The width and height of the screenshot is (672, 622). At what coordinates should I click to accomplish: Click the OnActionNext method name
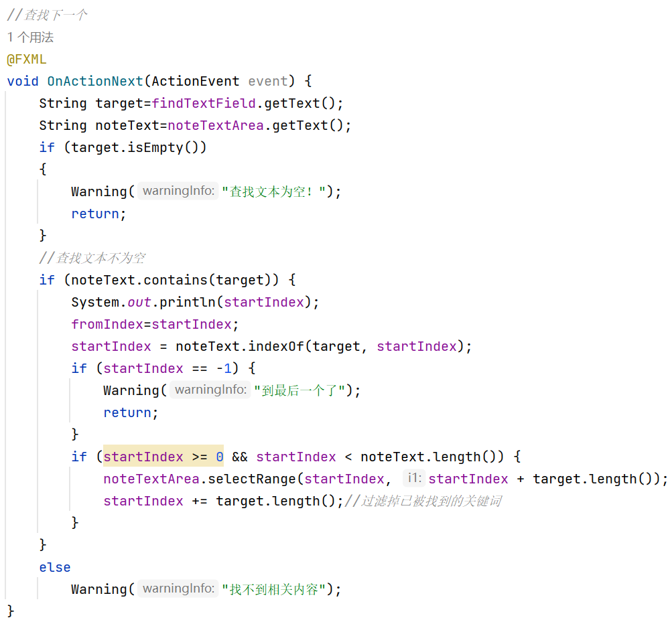pyautogui.click(x=94, y=80)
